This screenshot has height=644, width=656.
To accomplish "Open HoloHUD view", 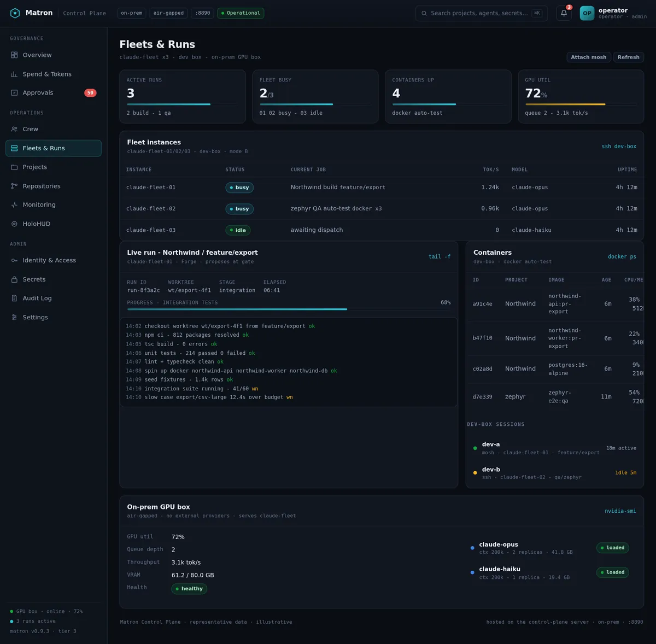I will (x=54, y=224).
